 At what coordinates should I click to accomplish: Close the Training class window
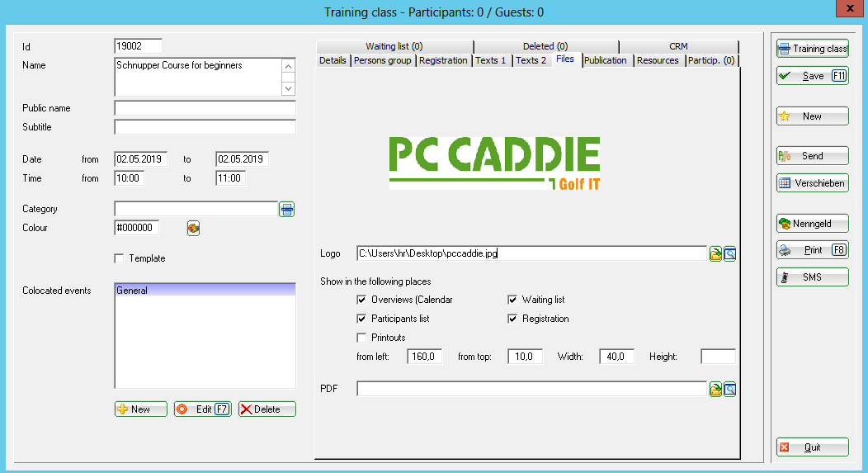pos(849,8)
